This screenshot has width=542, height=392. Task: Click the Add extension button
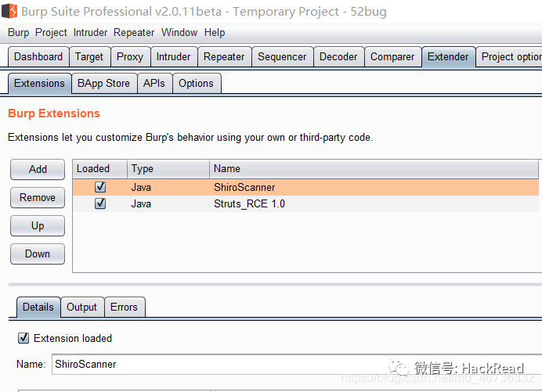tap(38, 169)
